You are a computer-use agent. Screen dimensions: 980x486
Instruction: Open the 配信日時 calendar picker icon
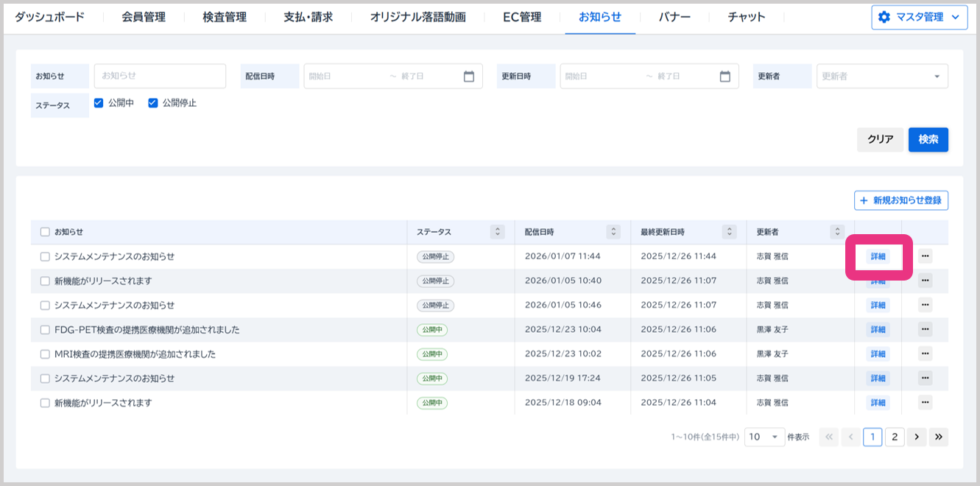pos(469,77)
